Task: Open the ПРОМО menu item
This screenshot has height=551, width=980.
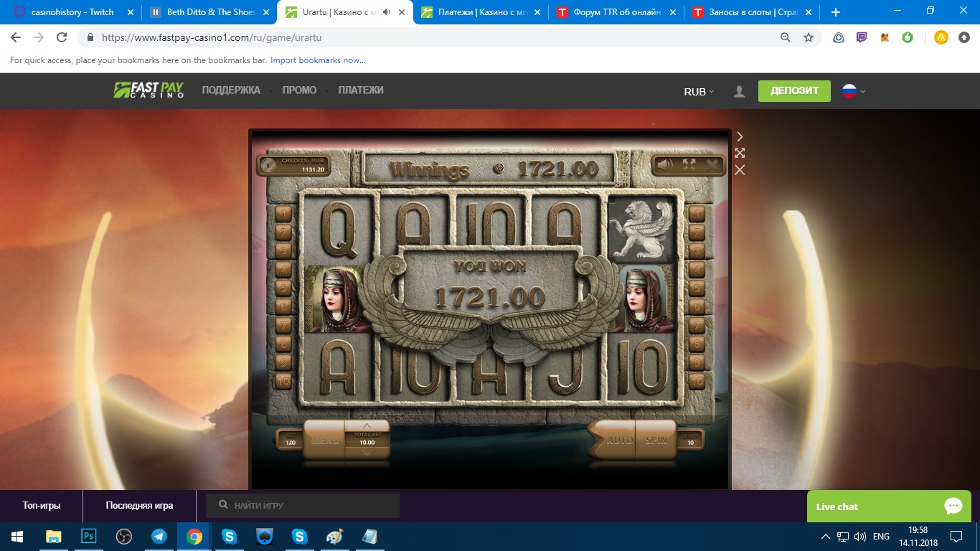Action: [299, 90]
